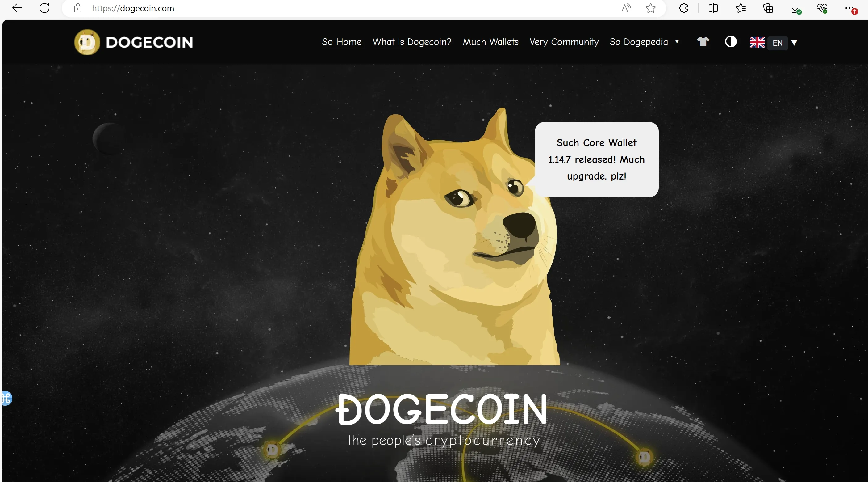
Task: Expand the So Dogepedia dropdown arrow
Action: coord(677,42)
